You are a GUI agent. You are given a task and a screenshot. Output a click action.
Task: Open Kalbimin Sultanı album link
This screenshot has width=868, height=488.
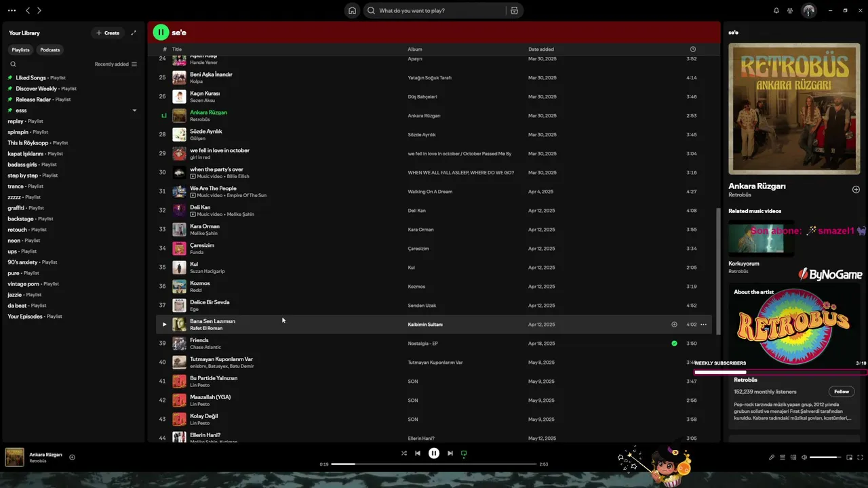[x=425, y=325]
